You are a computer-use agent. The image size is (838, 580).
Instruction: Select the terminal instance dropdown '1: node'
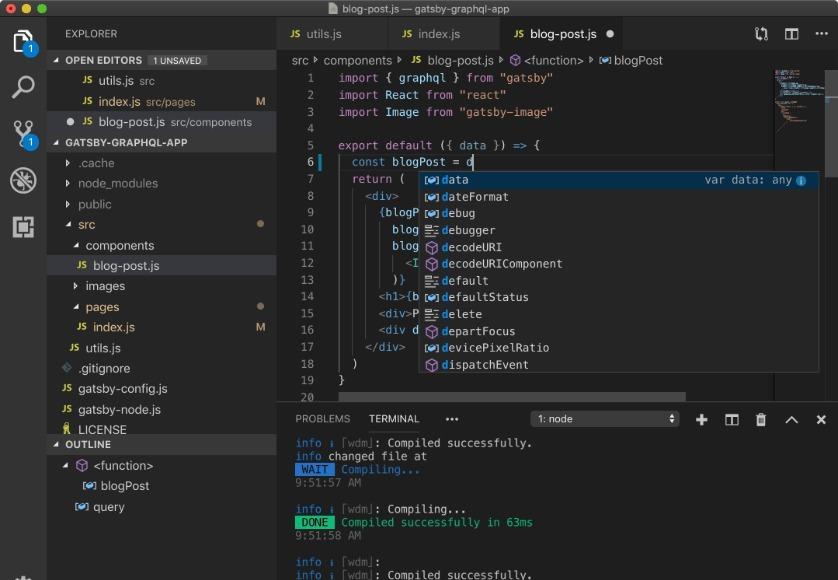coord(604,419)
